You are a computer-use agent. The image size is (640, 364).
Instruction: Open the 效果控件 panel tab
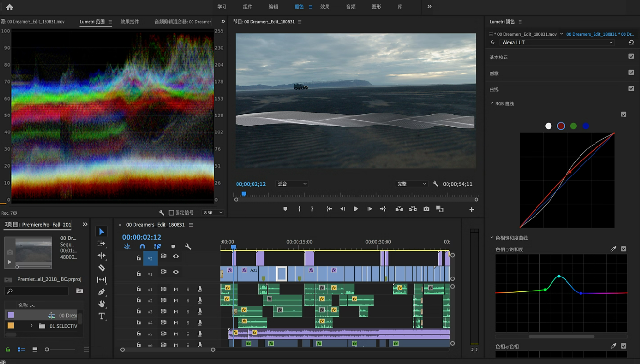coord(130,22)
